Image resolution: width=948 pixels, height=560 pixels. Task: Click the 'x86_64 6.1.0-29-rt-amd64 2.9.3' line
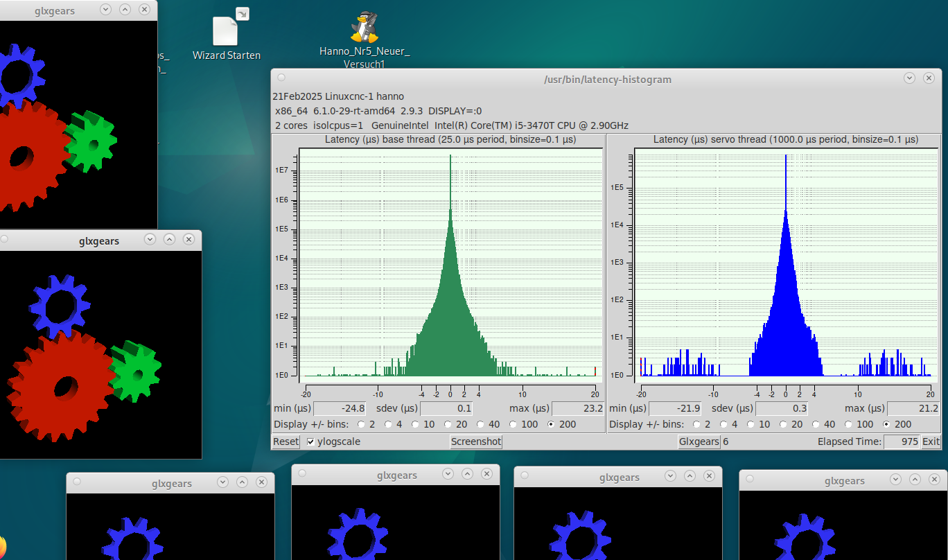[x=378, y=111]
